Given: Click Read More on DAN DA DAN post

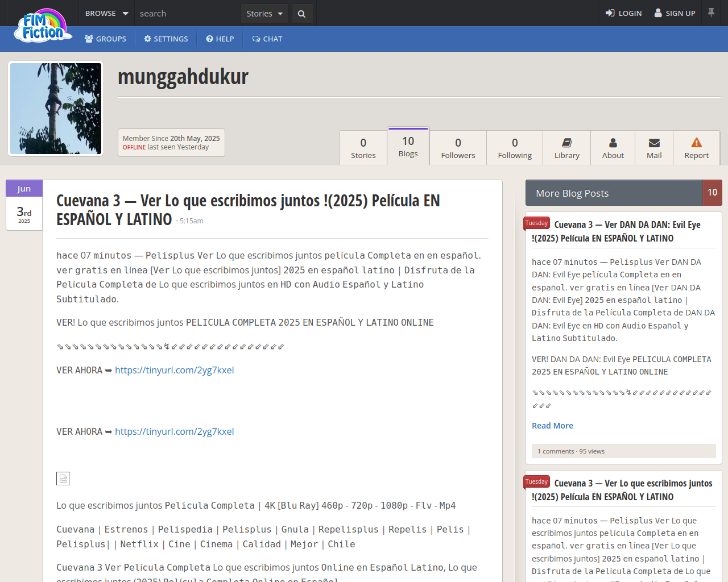Looking at the screenshot, I should (552, 426).
